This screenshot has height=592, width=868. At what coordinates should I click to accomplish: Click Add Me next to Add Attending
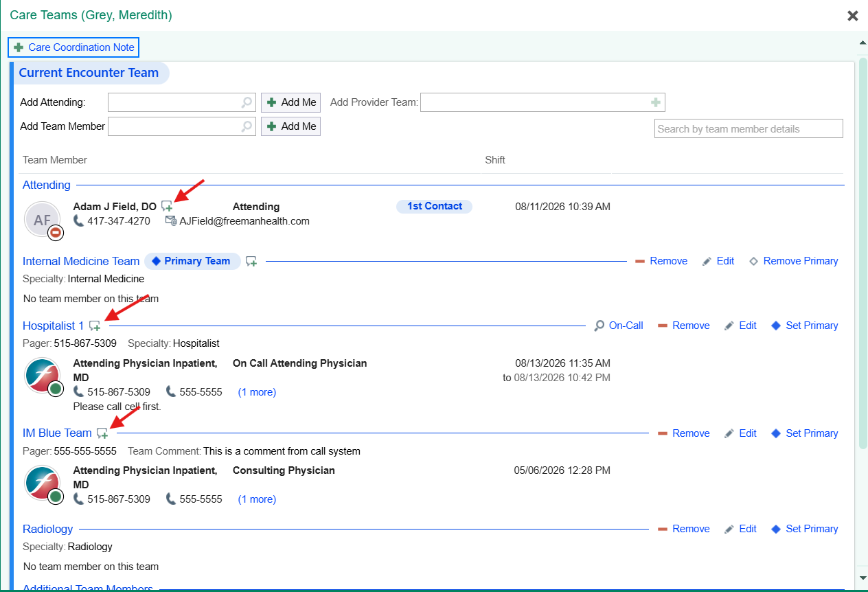click(291, 102)
